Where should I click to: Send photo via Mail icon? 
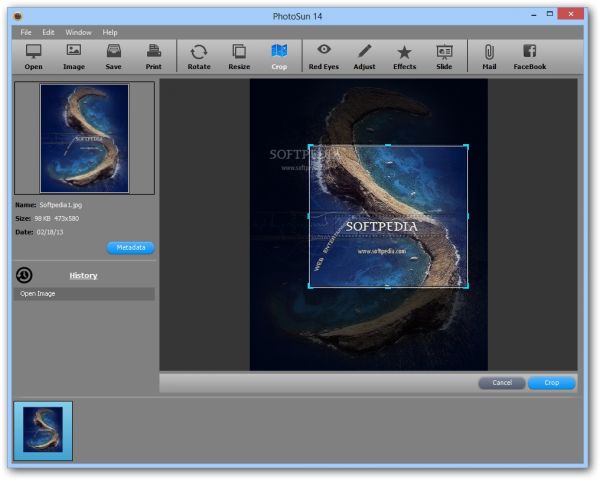[489, 55]
